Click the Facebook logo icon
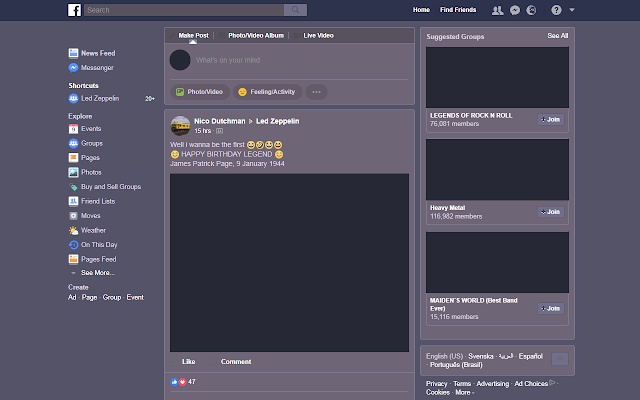This screenshot has width=640, height=400. (x=74, y=10)
